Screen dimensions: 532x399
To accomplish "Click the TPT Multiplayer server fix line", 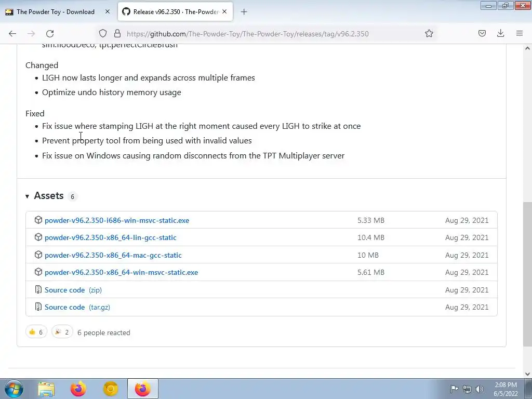I will point(193,156).
